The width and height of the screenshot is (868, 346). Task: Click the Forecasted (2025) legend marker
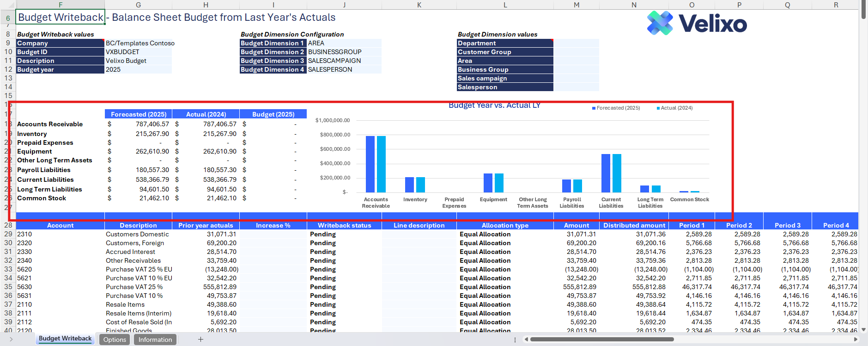point(594,108)
